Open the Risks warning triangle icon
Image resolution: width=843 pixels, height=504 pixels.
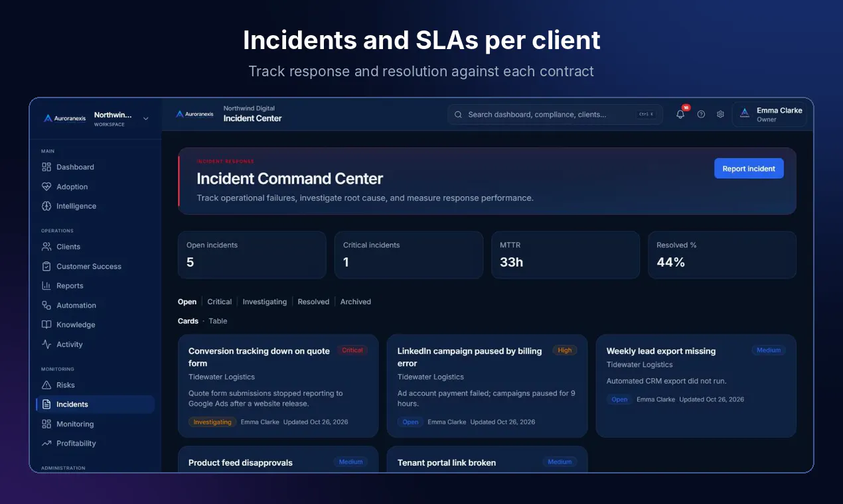pyautogui.click(x=46, y=385)
